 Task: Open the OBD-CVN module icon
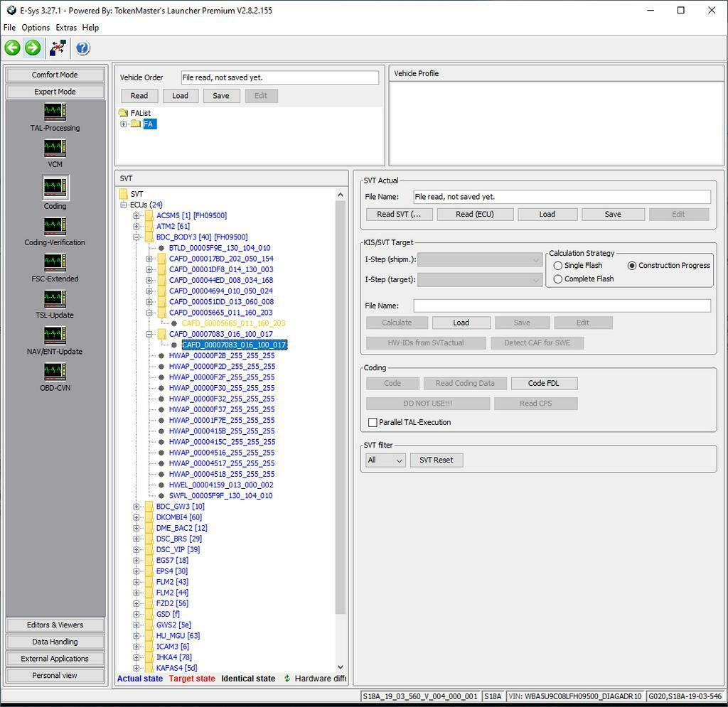pos(55,371)
